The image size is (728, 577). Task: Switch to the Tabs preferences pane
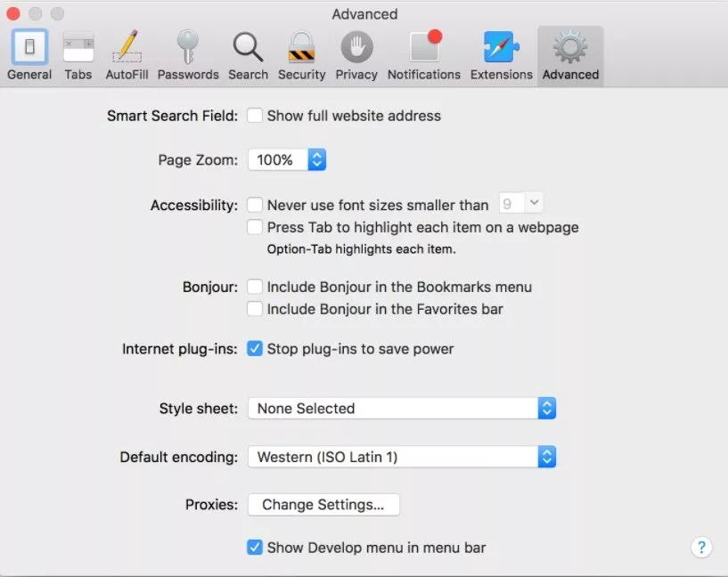(78, 56)
